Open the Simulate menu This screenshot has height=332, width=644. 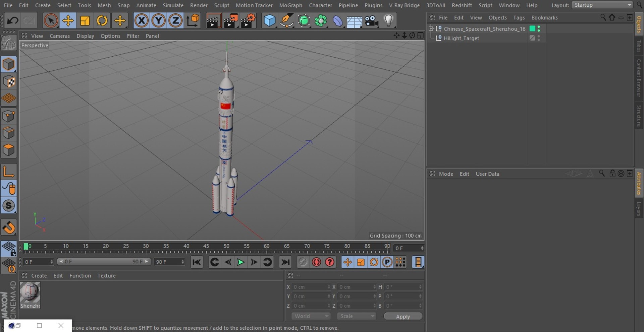[x=173, y=5]
